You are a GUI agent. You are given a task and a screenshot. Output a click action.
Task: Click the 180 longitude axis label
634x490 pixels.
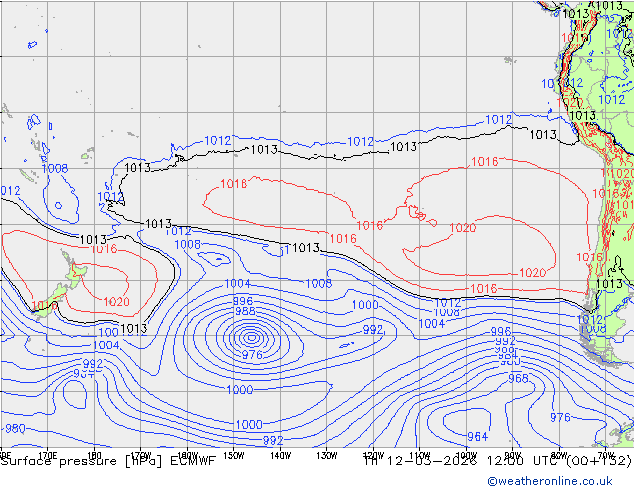[94, 456]
